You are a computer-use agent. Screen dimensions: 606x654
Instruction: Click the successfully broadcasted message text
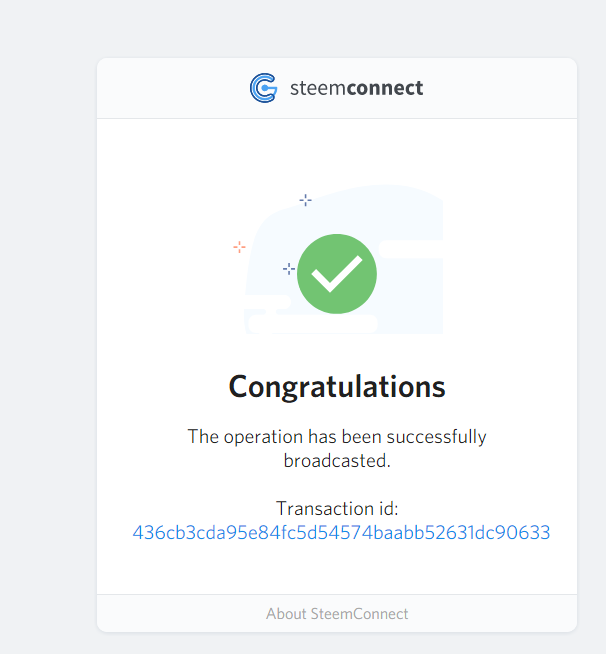click(x=337, y=448)
